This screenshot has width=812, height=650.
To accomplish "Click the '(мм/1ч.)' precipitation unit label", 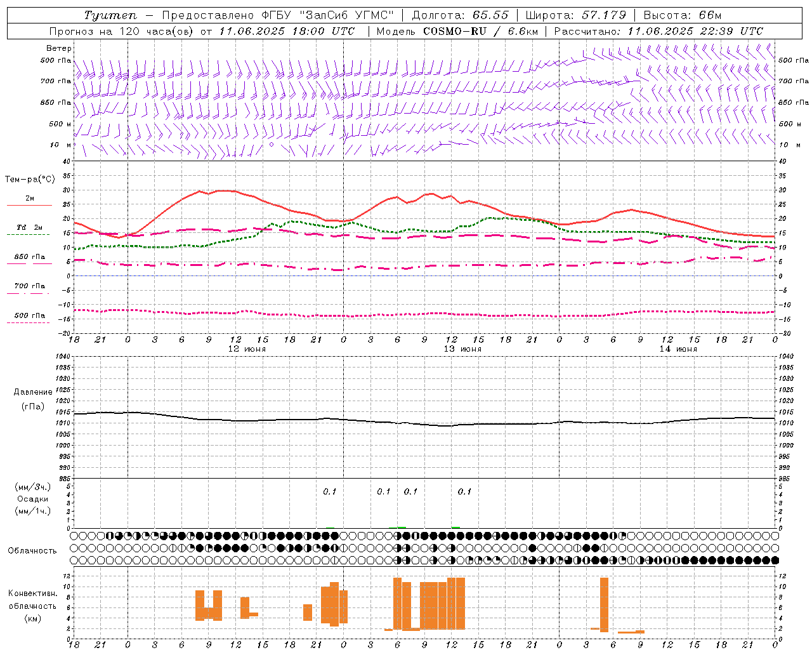I will 33,511.
